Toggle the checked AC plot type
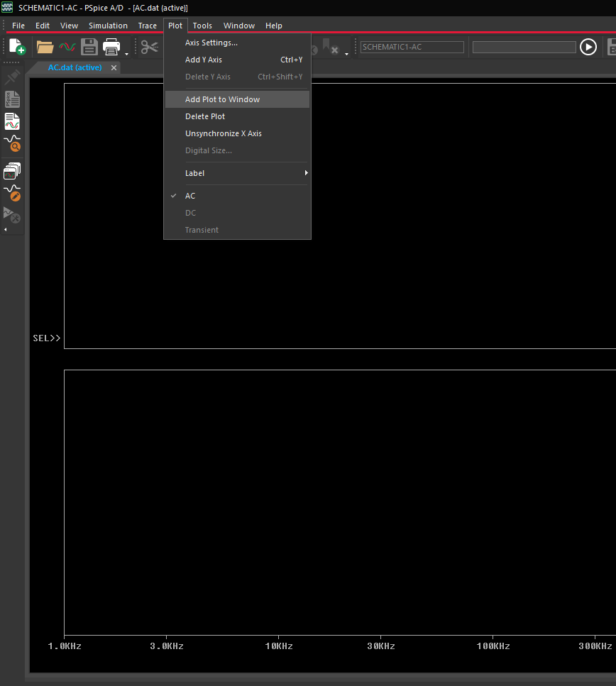 [x=237, y=196]
